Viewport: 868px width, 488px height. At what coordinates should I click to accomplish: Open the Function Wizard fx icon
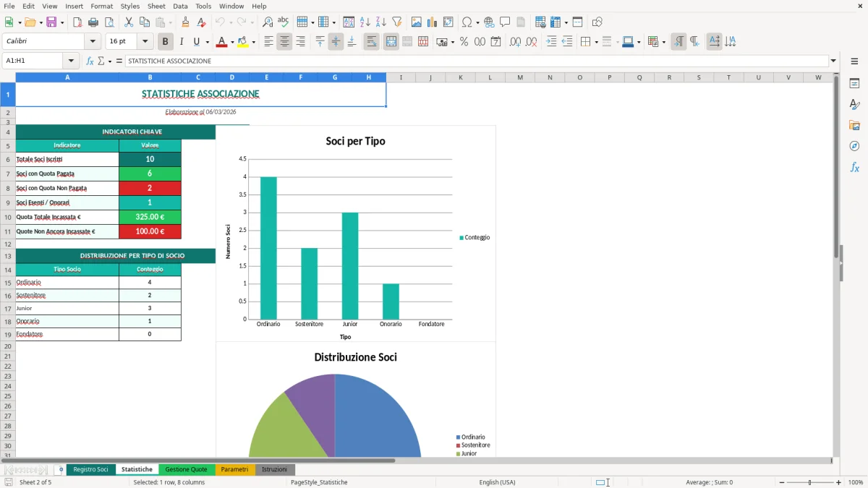(x=90, y=61)
